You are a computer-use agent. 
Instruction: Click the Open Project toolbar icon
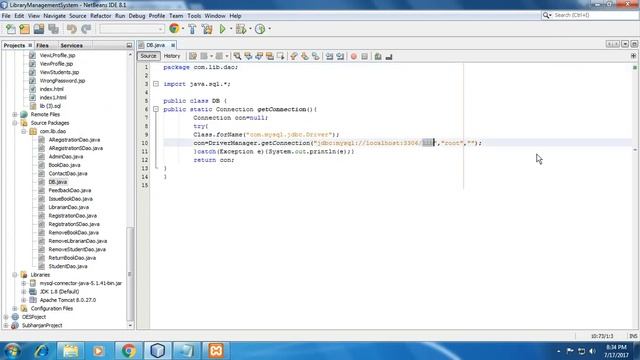pos(39,29)
